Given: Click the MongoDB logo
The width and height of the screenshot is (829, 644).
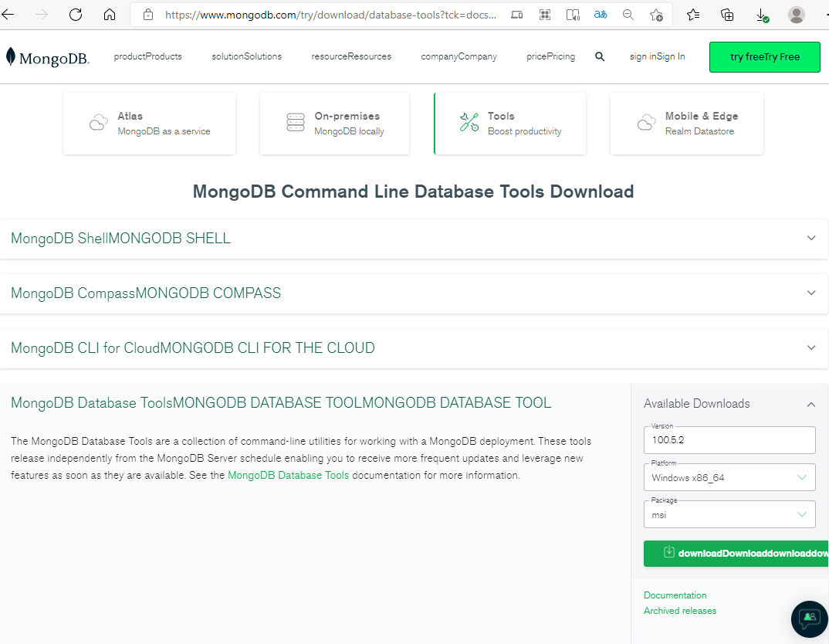Looking at the screenshot, I should [x=48, y=57].
